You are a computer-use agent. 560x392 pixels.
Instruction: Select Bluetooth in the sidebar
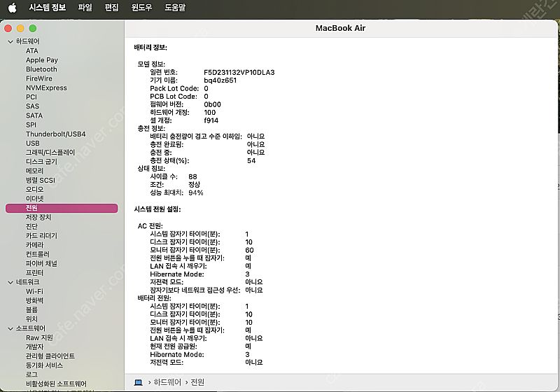click(41, 69)
